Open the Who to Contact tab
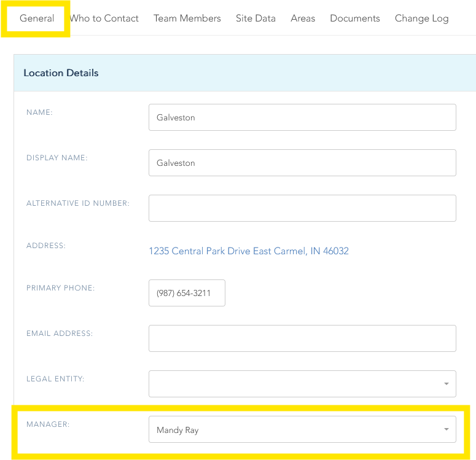 104,18
